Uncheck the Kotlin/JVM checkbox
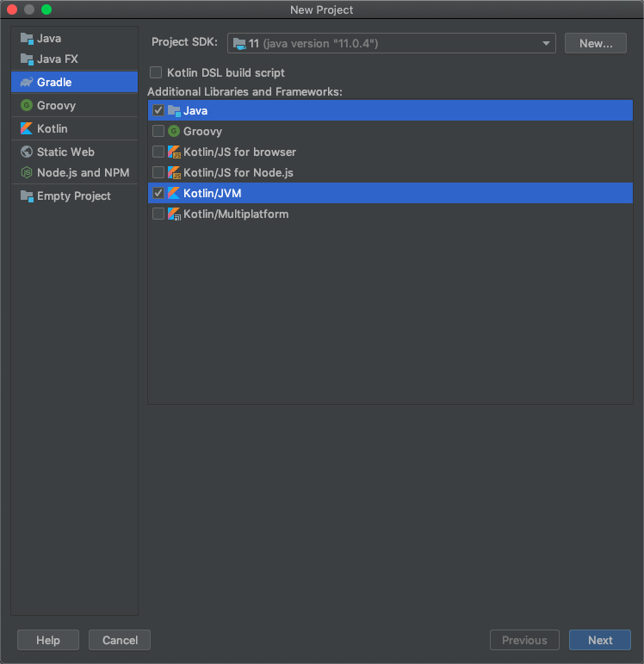Viewport: 644px width, 664px height. (158, 193)
